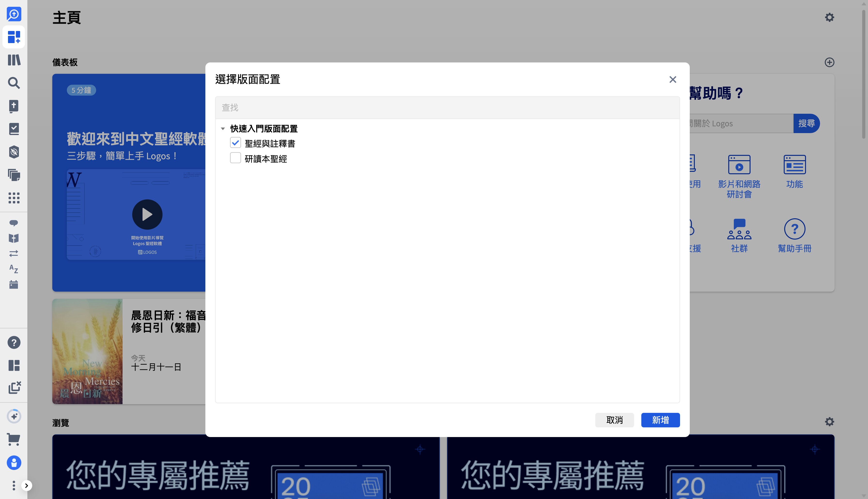
Task: Open the Search magnifier in sidebar
Action: (14, 83)
